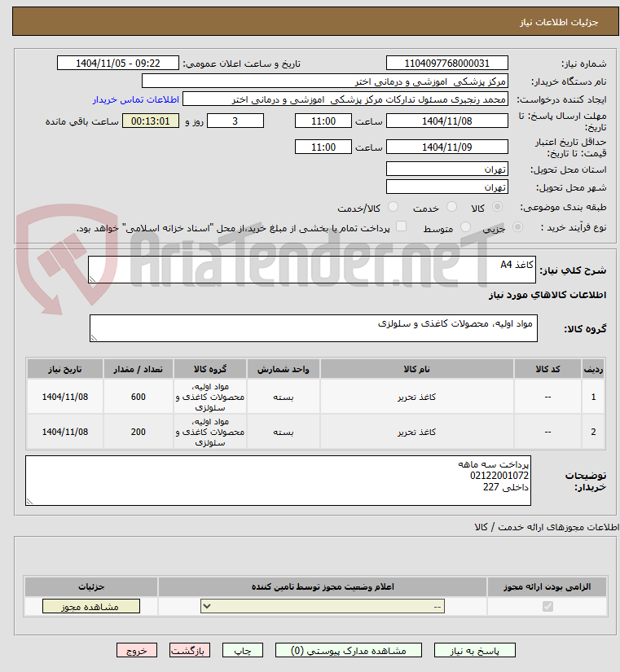This screenshot has width=620, height=672.
Task: Click the remaining days field showing 3
Action: [x=235, y=121]
